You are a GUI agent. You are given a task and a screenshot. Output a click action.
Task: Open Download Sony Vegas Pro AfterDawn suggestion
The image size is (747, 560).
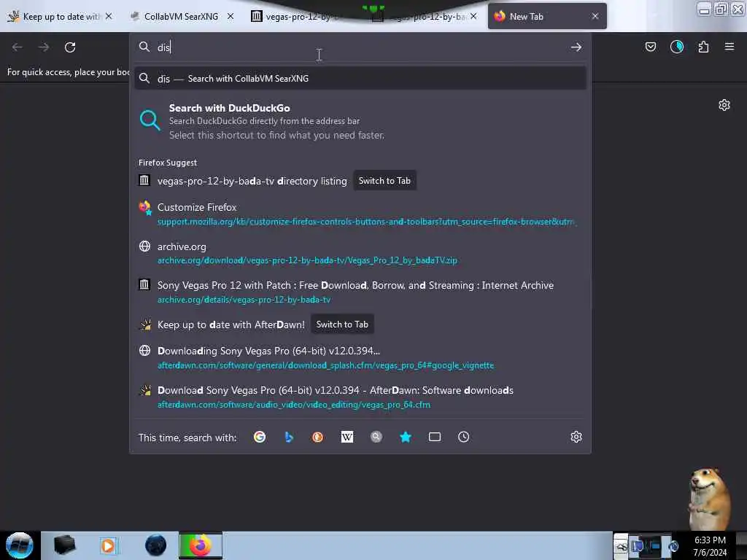coord(360,397)
